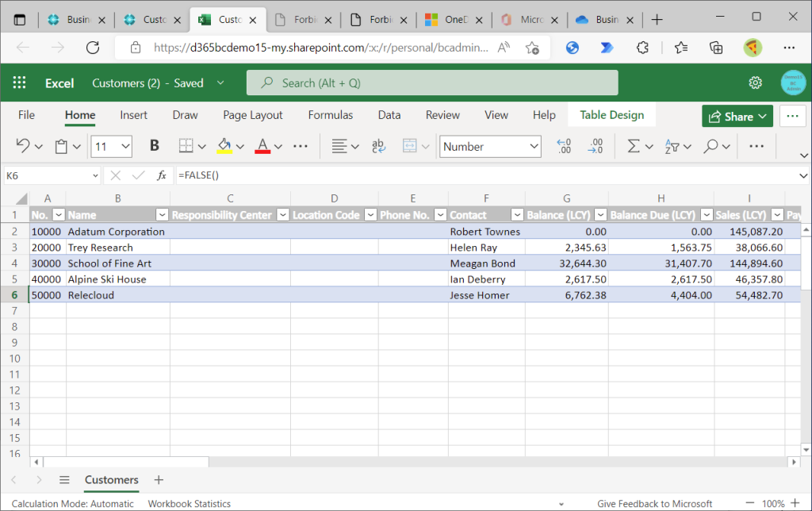Open a new browser tab

[x=657, y=20]
